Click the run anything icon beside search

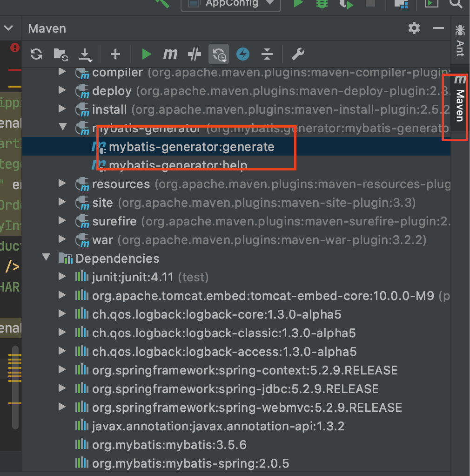point(431,3)
